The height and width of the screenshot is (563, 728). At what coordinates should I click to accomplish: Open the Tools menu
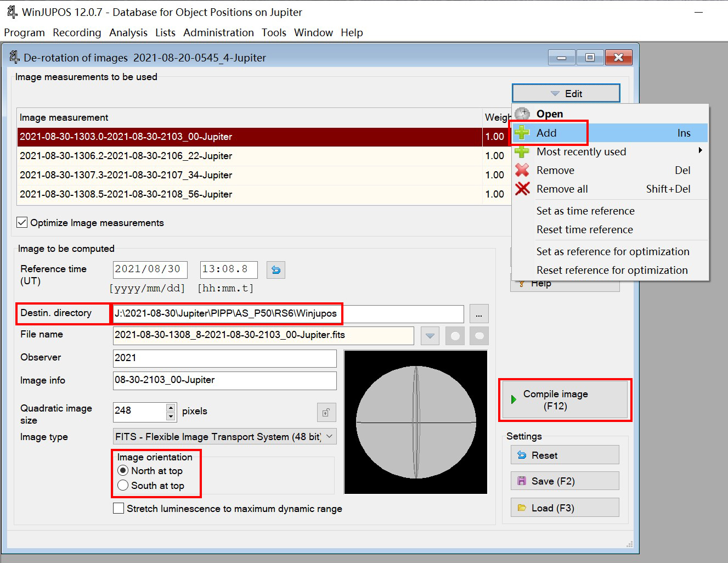point(274,32)
